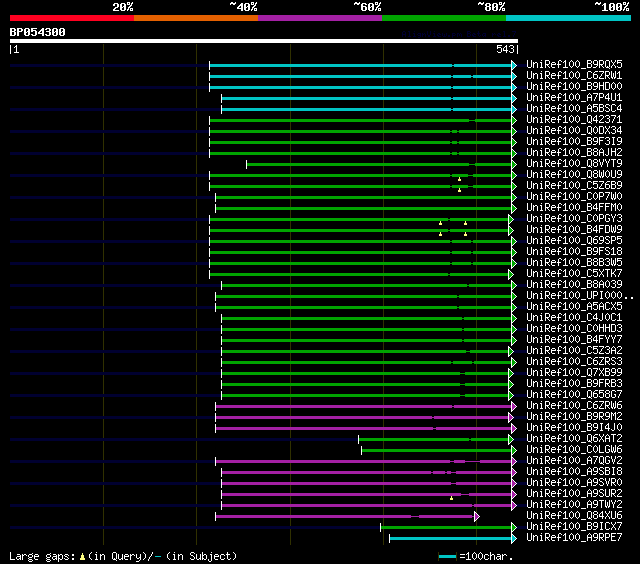Click the UniRef100_C0P7W0 label
Image resolution: width=640 pixels, height=564 pixels.
click(574, 197)
